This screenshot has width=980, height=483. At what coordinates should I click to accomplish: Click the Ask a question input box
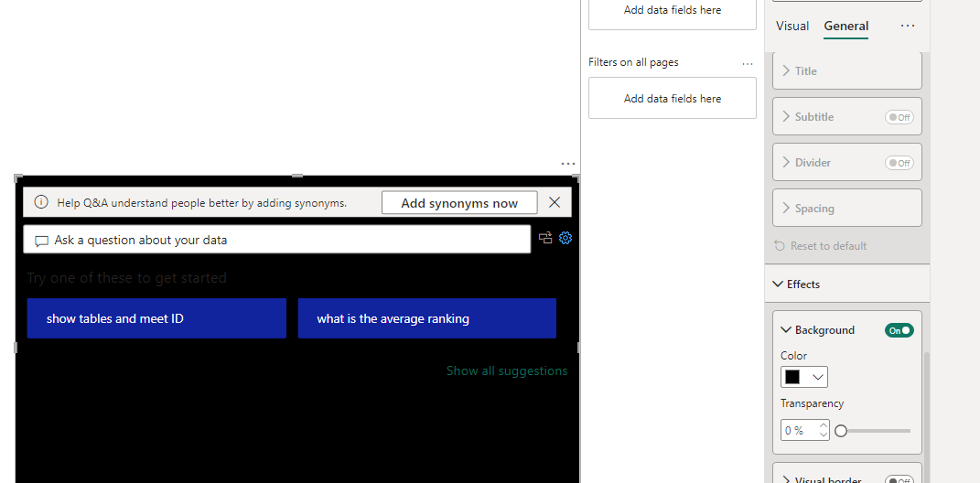[x=277, y=240]
